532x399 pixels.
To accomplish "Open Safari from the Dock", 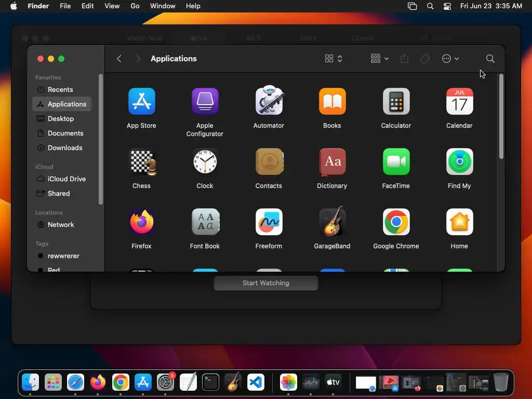I will 75,382.
